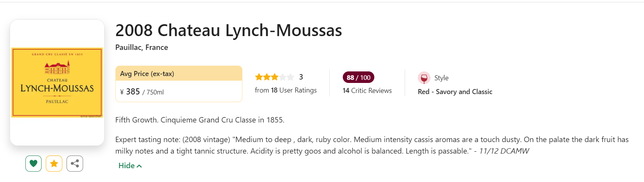The height and width of the screenshot is (182, 644).
Task: Click the Pauillac, France region text
Action: tap(142, 47)
